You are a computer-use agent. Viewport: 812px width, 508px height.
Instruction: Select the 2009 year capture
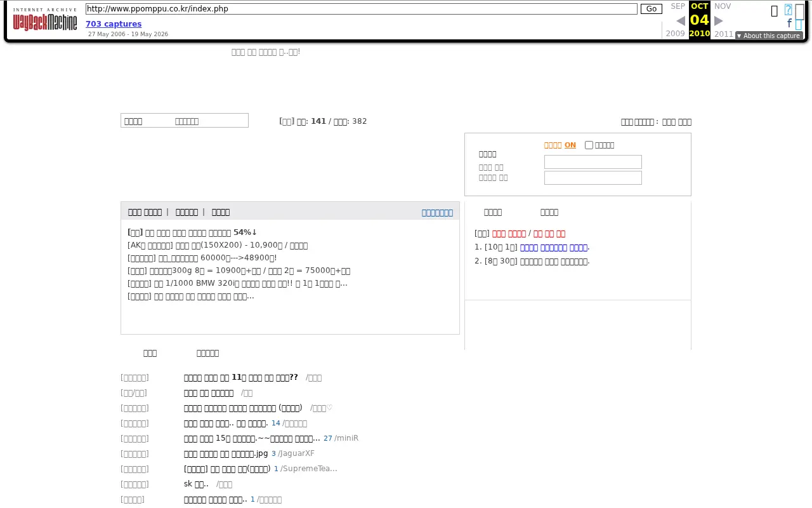[675, 34]
